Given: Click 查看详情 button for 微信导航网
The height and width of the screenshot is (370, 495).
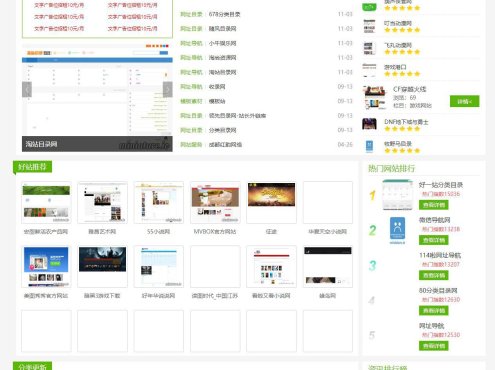Looking at the screenshot, I should [433, 240].
